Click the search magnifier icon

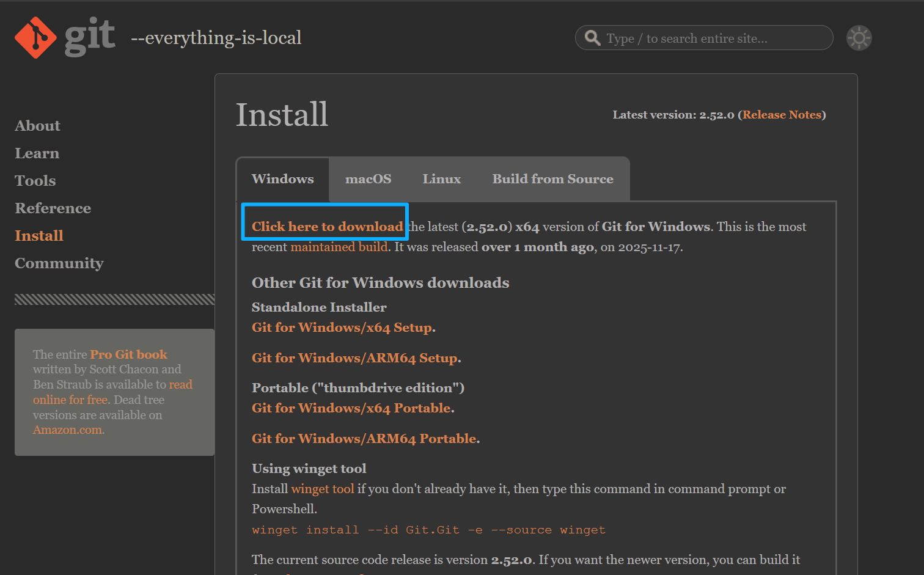click(592, 38)
